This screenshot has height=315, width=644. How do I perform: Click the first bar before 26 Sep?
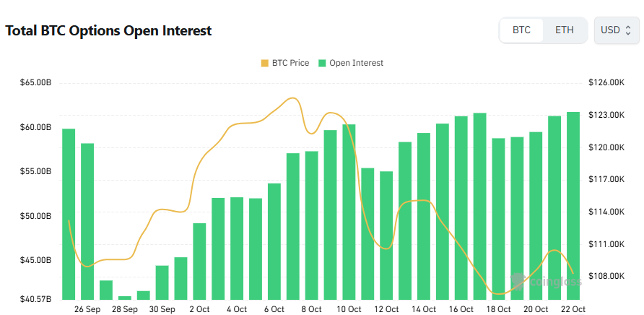point(69,214)
